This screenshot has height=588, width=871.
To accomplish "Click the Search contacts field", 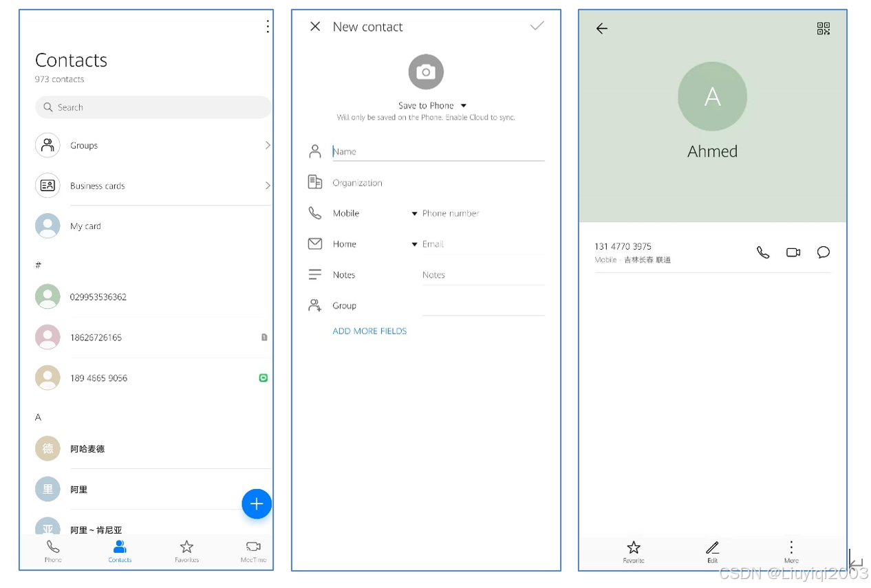I will click(153, 107).
